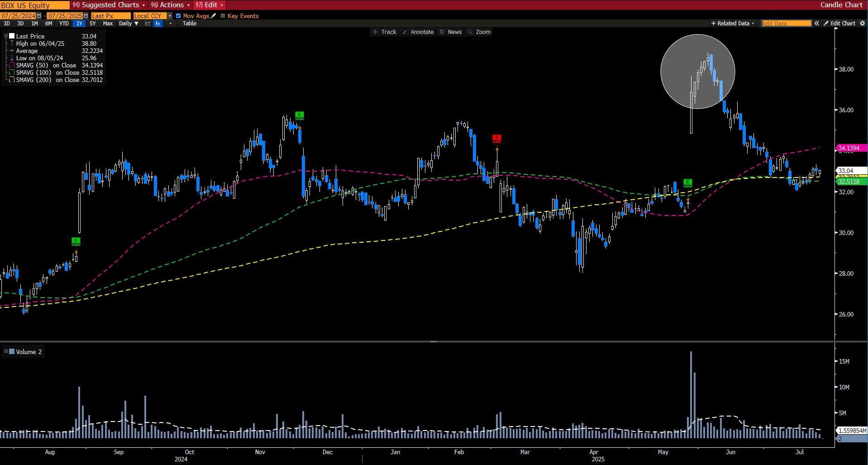Click the panel divider handle above Volume
Image resolution: width=868 pixels, height=465 pixels.
click(434, 341)
